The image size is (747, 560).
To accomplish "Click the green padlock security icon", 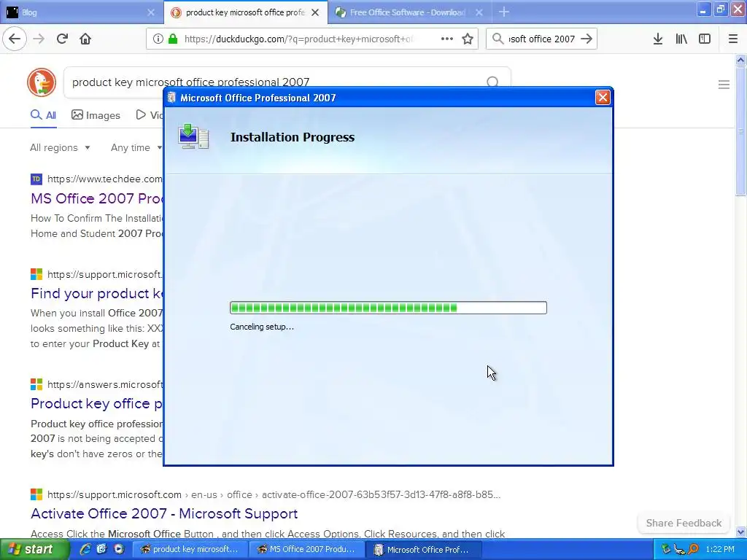I will tap(174, 39).
